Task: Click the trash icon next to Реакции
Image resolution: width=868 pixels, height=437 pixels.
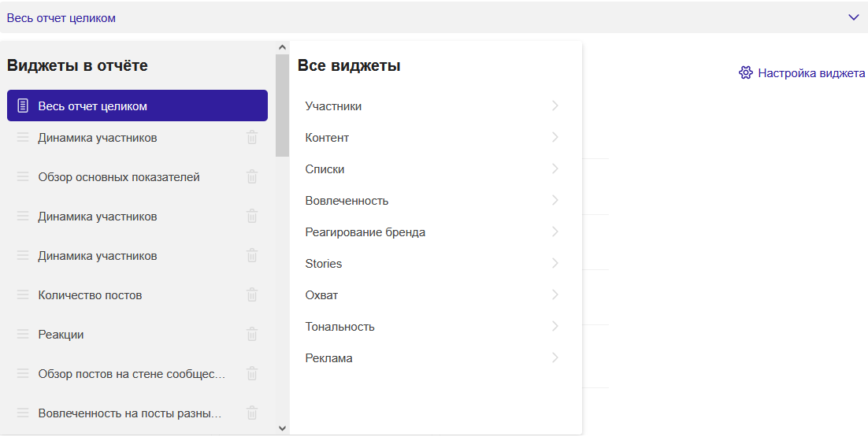Action: (x=252, y=334)
